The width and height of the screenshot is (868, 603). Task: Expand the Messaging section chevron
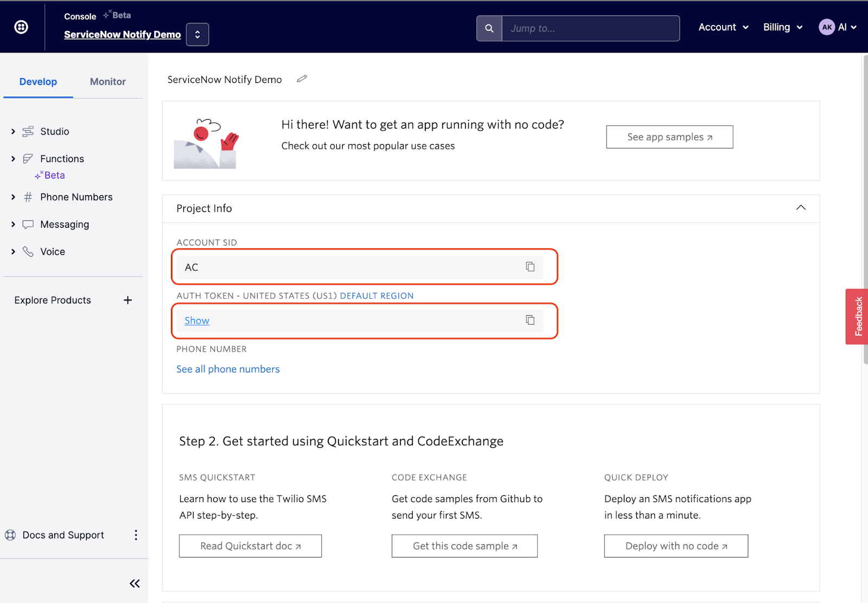13,224
